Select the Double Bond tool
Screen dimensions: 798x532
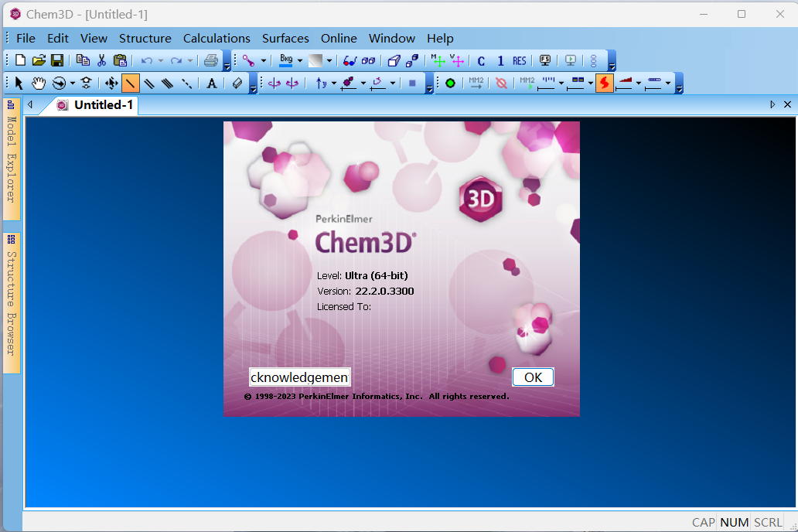[149, 83]
